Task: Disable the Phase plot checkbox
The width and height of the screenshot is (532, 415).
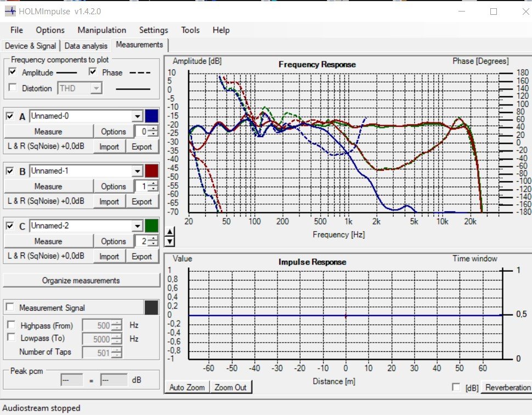Action: point(92,72)
